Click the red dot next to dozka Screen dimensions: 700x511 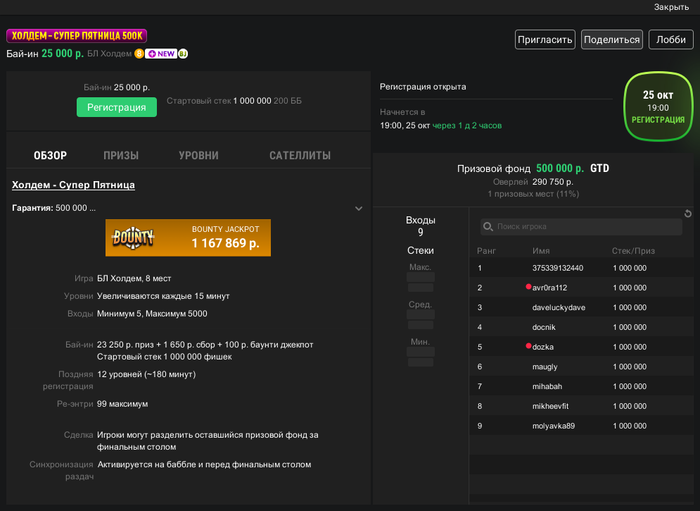[527, 346]
